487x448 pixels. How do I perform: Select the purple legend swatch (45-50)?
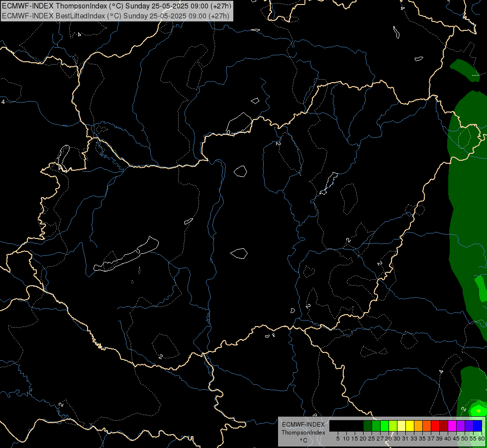(460, 426)
